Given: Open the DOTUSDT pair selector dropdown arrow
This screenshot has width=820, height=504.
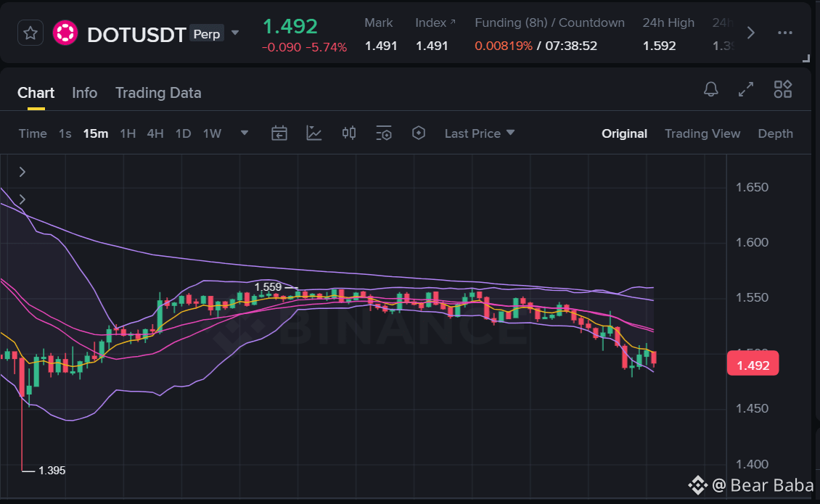Looking at the screenshot, I should click(x=235, y=33).
